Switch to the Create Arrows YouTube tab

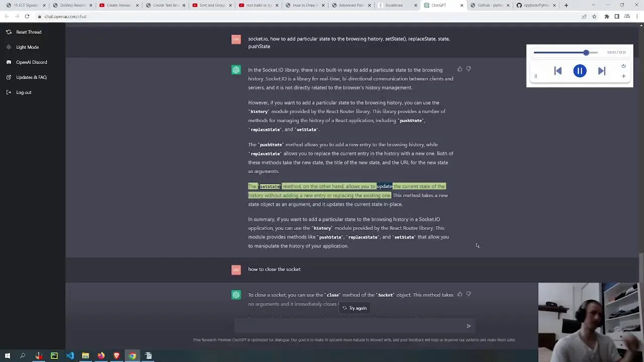(x=118, y=6)
